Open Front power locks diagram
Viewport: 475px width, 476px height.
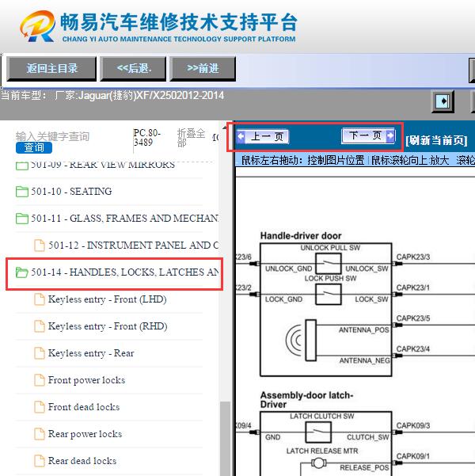tap(86, 380)
